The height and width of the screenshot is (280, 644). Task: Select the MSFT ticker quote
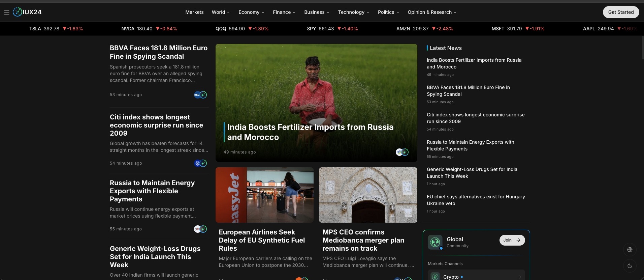[518, 29]
